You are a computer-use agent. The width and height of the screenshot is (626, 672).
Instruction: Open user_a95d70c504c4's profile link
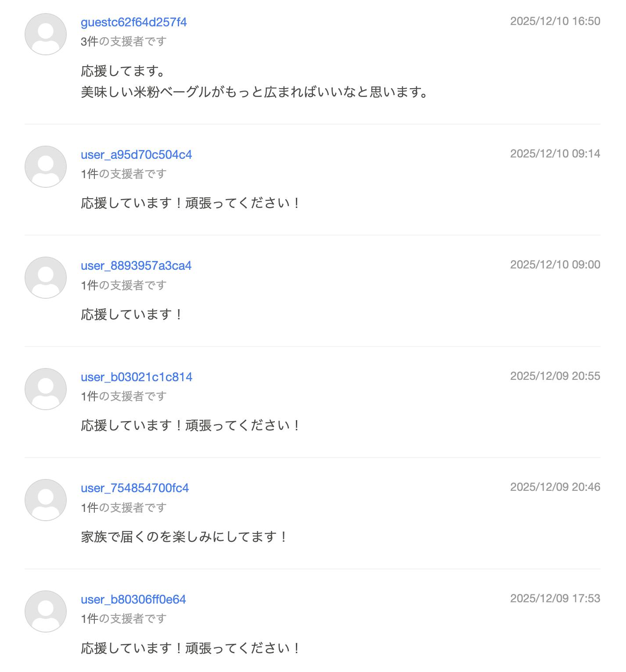(137, 154)
